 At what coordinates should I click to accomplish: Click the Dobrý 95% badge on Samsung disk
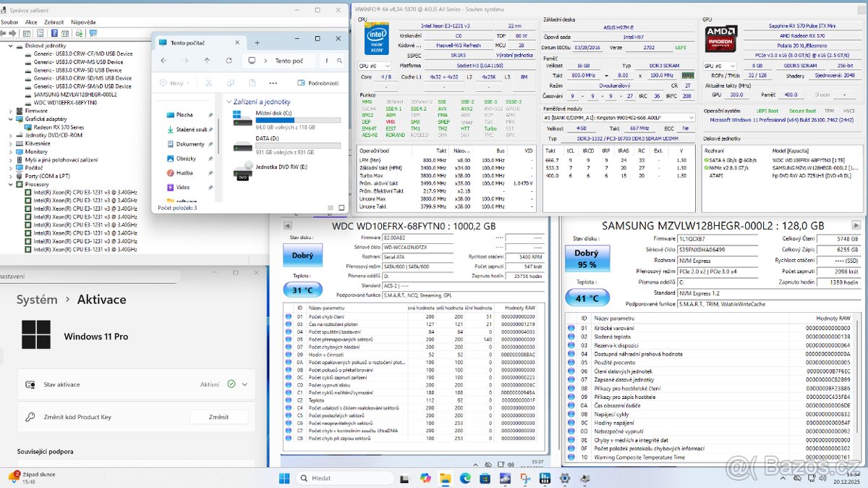(x=587, y=258)
